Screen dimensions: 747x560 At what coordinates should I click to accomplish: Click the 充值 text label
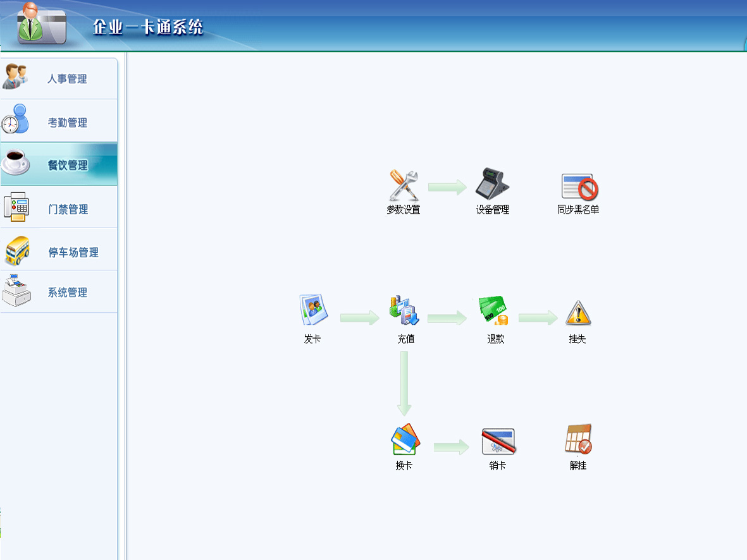(x=405, y=339)
